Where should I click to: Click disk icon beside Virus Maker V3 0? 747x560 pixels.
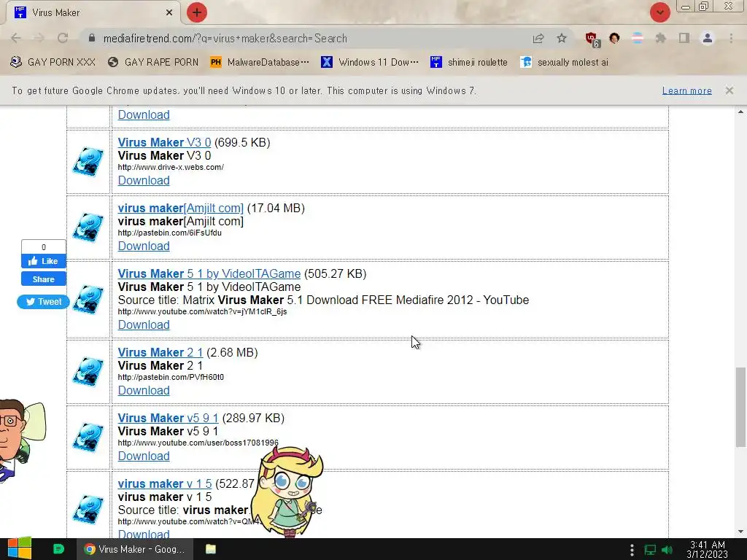pyautogui.click(x=88, y=162)
